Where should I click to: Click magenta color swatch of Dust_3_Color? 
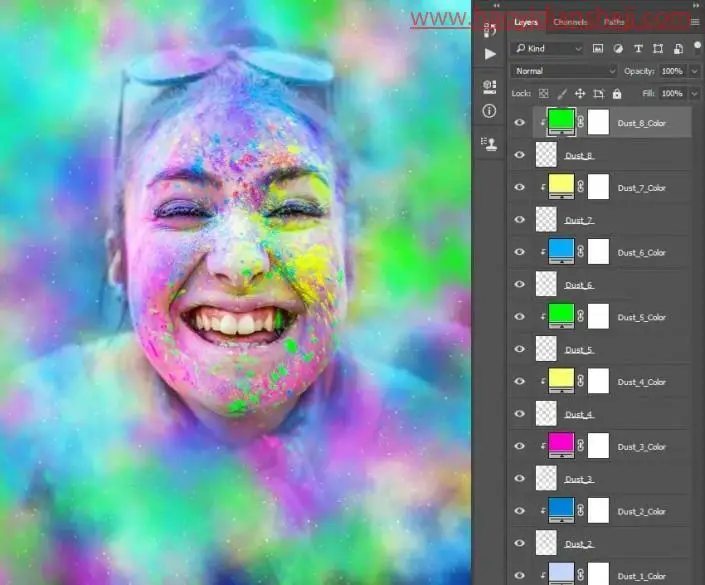561,446
